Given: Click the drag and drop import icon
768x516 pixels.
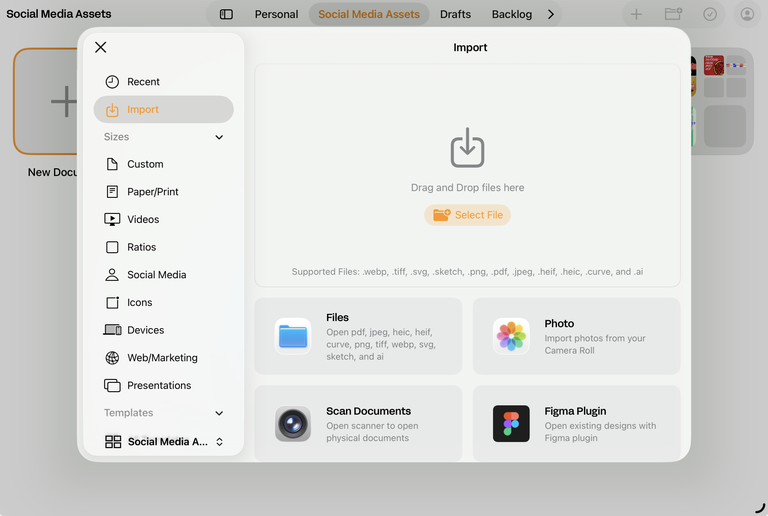Looking at the screenshot, I should click(x=467, y=148).
